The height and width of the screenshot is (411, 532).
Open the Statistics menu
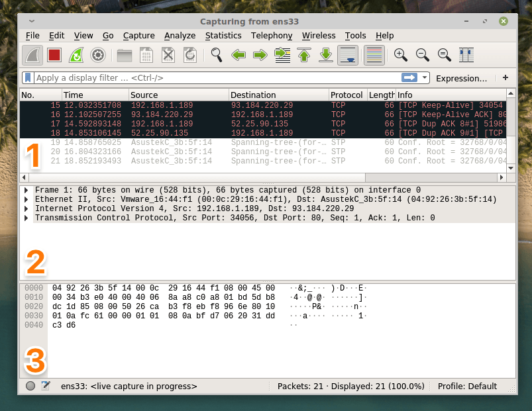(223, 36)
